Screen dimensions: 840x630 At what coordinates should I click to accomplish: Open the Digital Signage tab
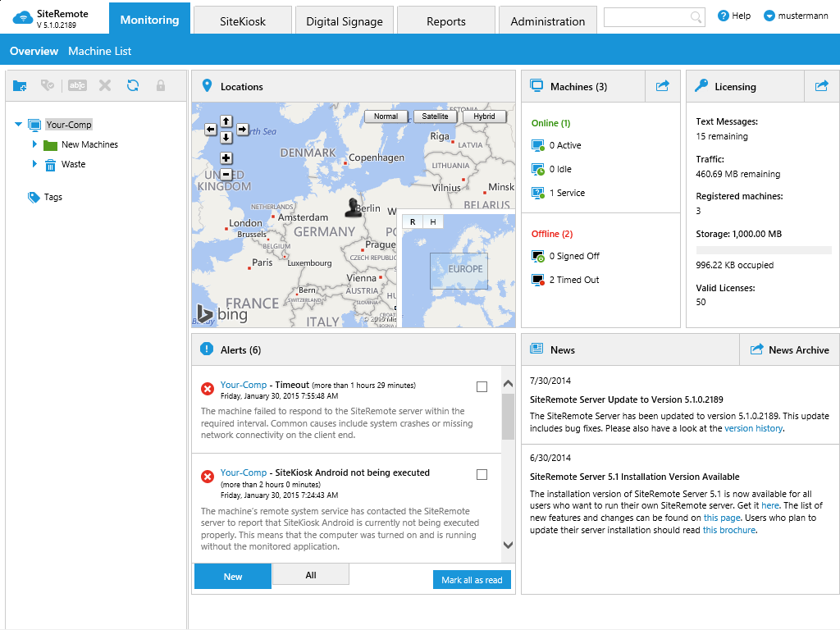tap(345, 21)
